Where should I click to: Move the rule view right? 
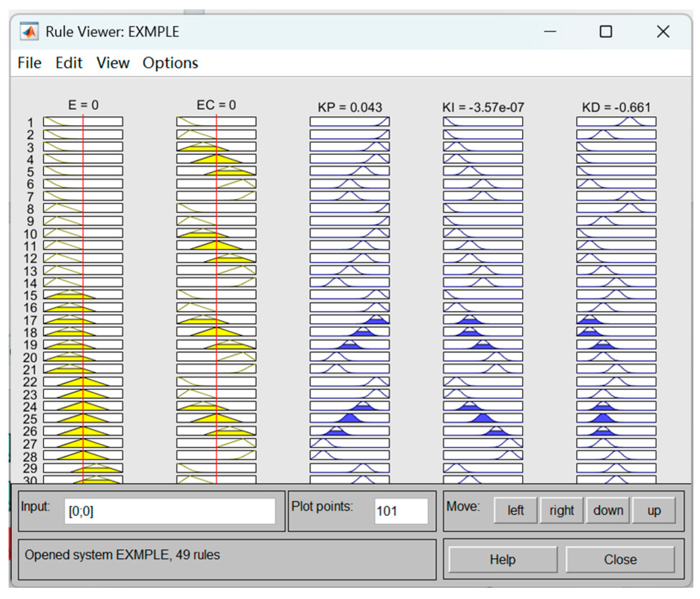pos(562,510)
